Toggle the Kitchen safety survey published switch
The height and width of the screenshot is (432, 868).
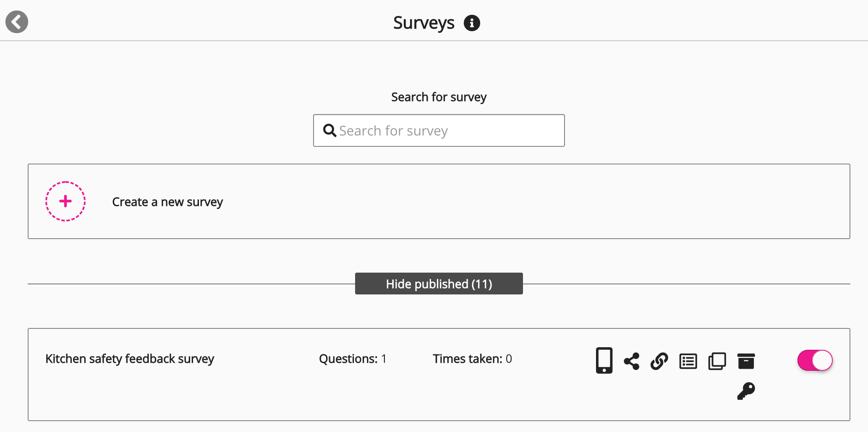[815, 360]
